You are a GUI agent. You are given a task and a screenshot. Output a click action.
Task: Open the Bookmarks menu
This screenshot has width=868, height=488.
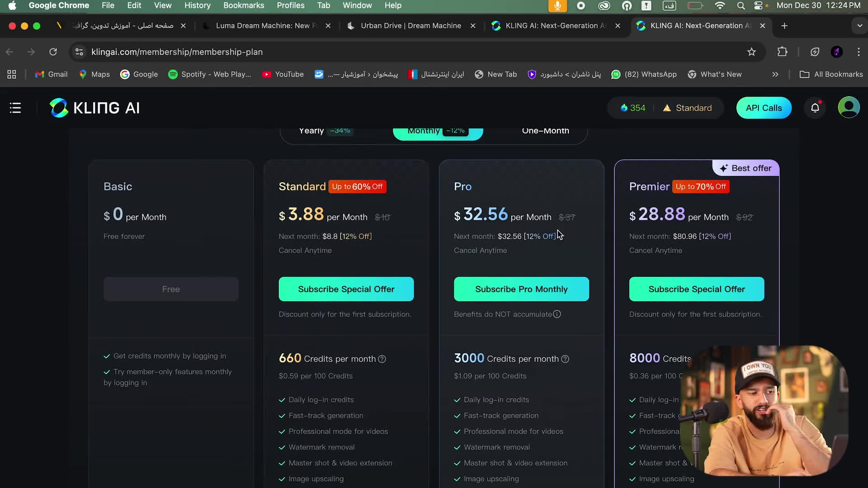pyautogui.click(x=244, y=5)
